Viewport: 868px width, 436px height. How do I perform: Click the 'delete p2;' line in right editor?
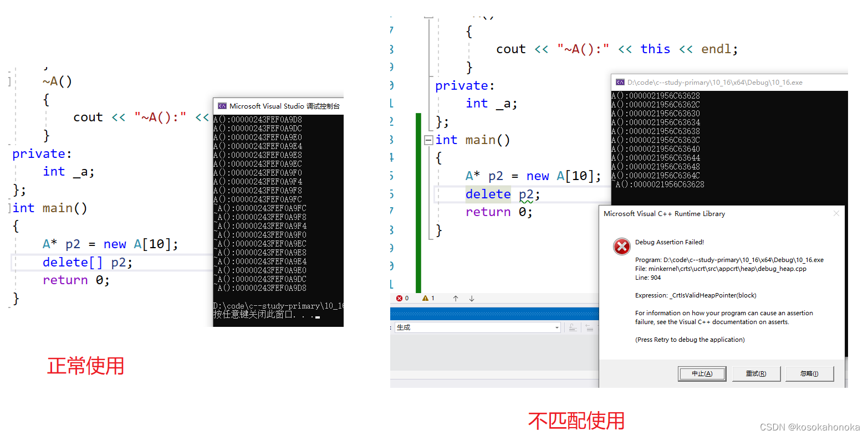click(x=502, y=194)
